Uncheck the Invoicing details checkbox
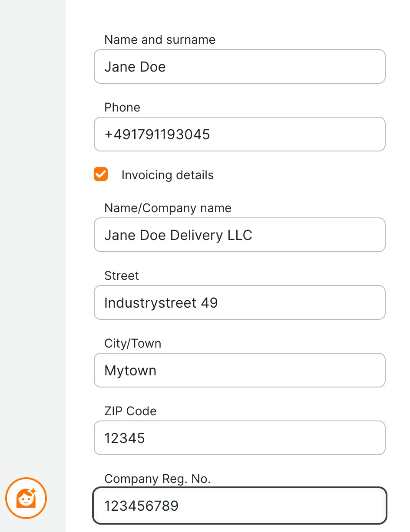410x532 pixels. pyautogui.click(x=101, y=174)
